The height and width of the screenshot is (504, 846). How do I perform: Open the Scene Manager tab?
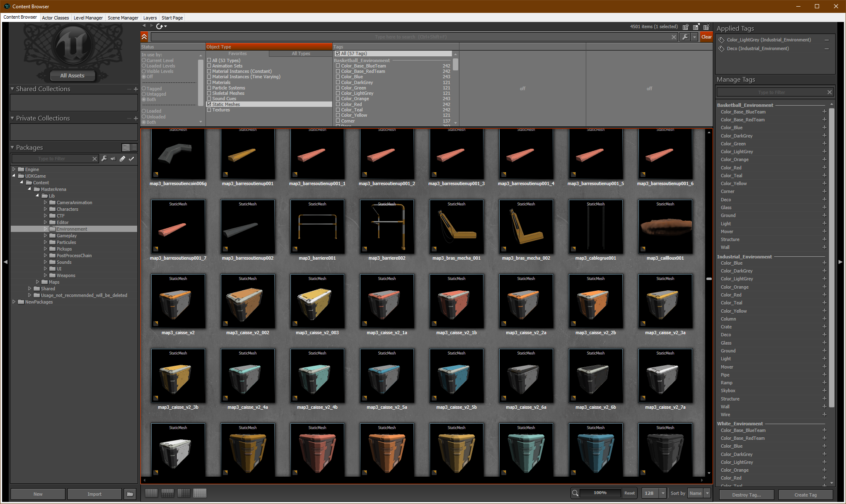point(123,18)
